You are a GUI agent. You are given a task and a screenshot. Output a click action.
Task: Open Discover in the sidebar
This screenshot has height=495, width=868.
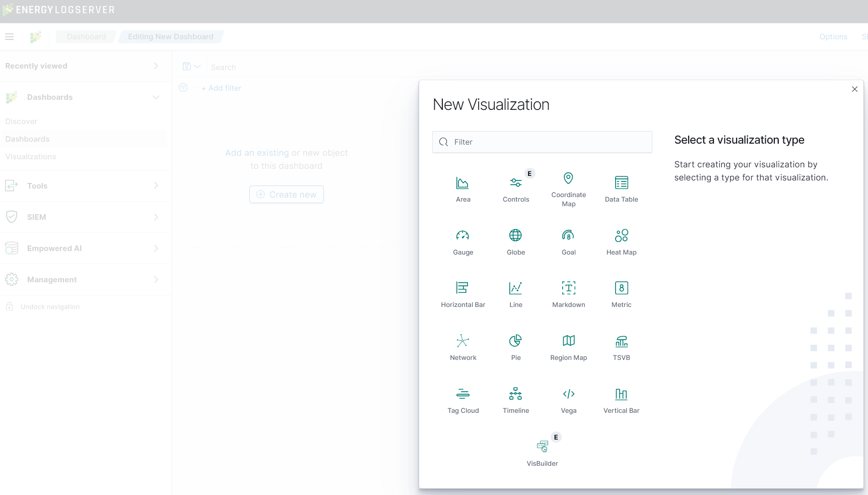(x=21, y=121)
